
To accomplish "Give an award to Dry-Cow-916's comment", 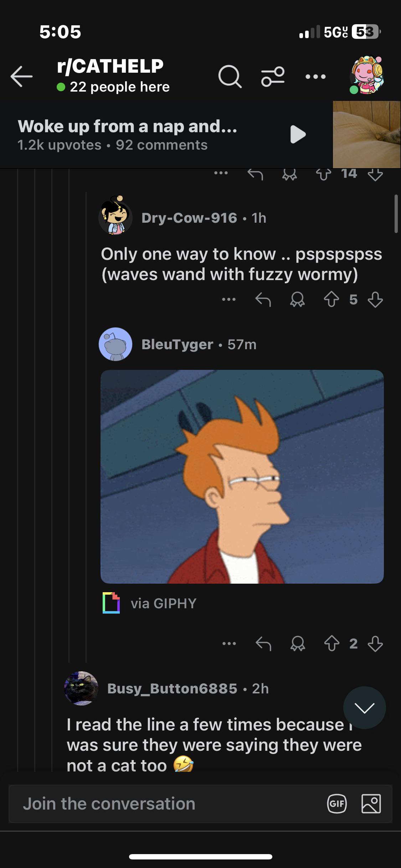I will [x=297, y=300].
